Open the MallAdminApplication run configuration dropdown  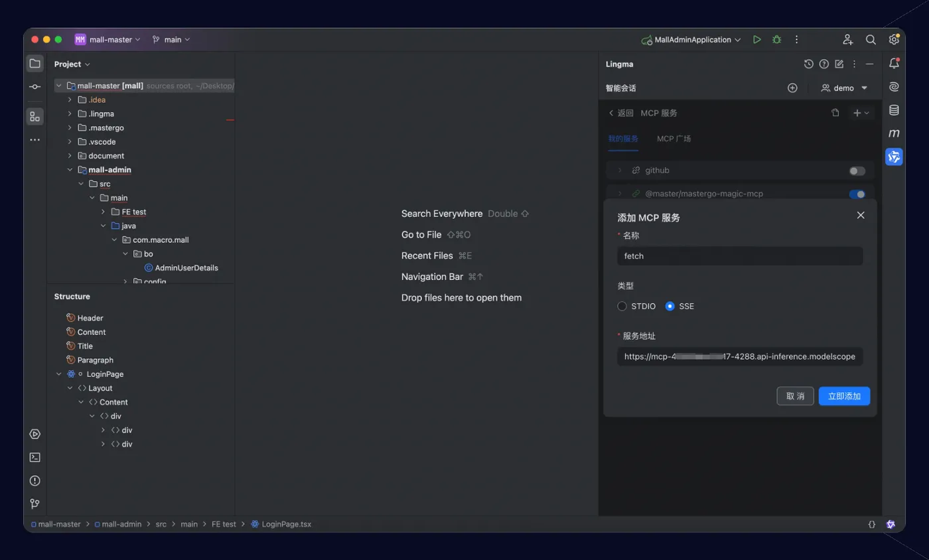[x=691, y=40]
